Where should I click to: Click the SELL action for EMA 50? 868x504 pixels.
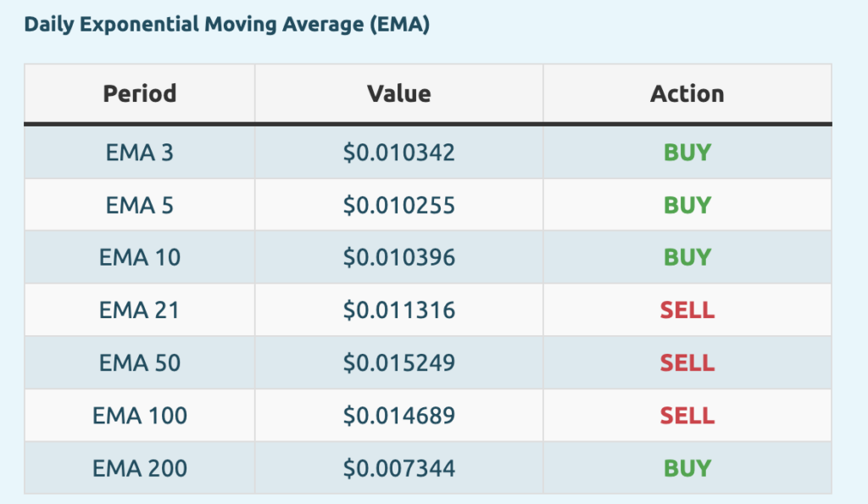pyautogui.click(x=687, y=363)
